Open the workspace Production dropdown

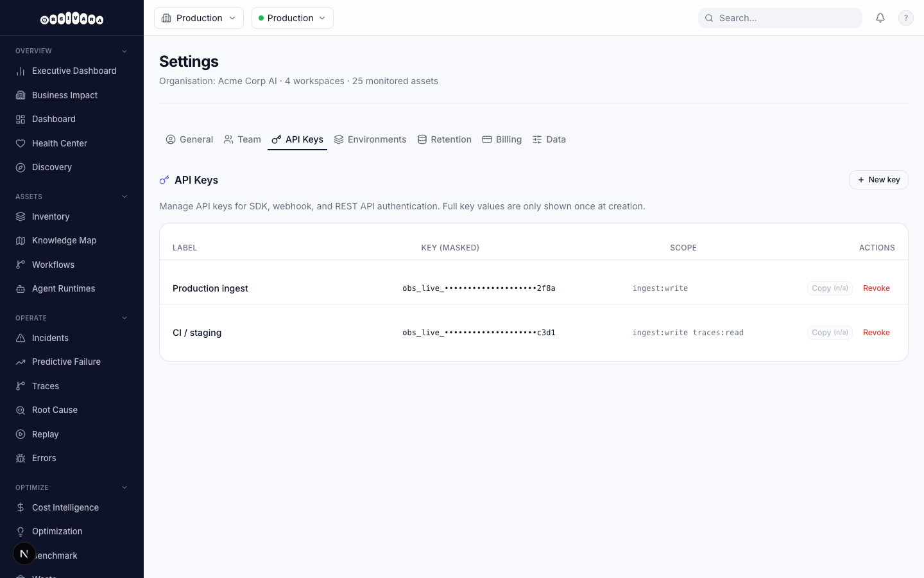pos(199,18)
